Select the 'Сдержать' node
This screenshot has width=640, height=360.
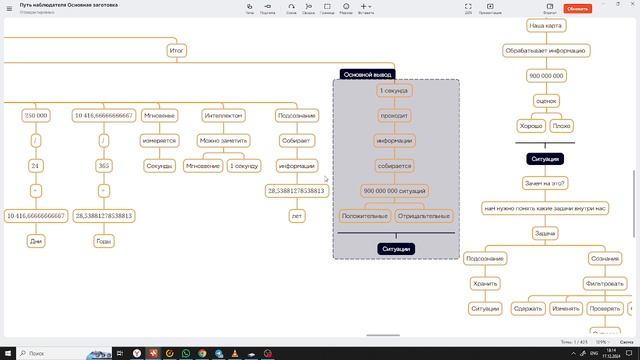pos(528,309)
